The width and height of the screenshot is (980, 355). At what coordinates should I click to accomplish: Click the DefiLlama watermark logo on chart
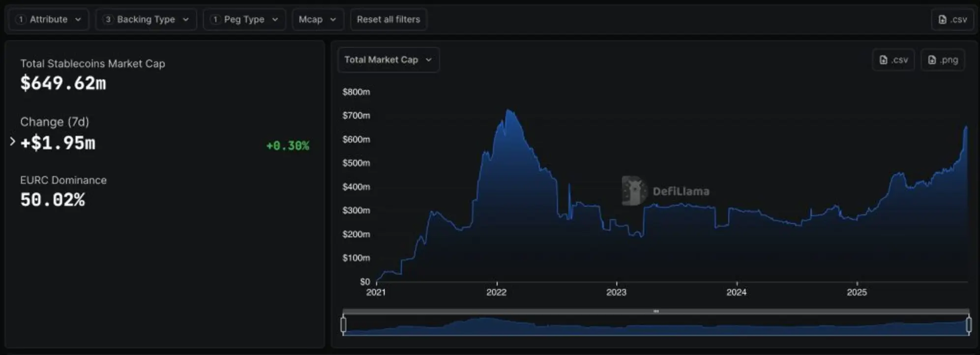point(633,191)
